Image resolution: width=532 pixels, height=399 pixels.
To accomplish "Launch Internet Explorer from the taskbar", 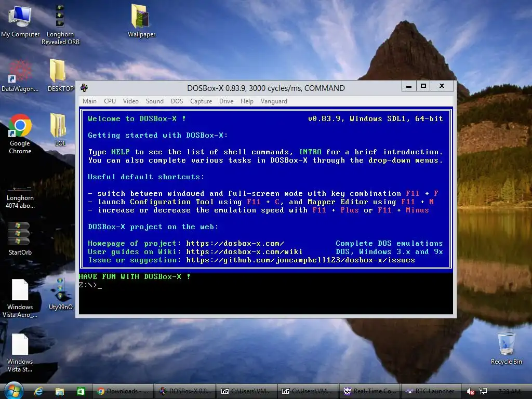I will pyautogui.click(x=38, y=391).
